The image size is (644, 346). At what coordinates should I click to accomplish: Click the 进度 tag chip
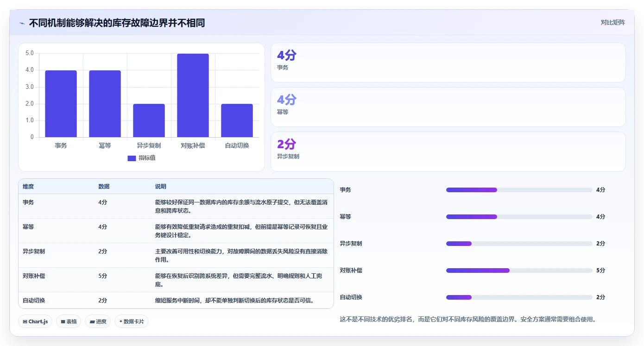point(98,321)
